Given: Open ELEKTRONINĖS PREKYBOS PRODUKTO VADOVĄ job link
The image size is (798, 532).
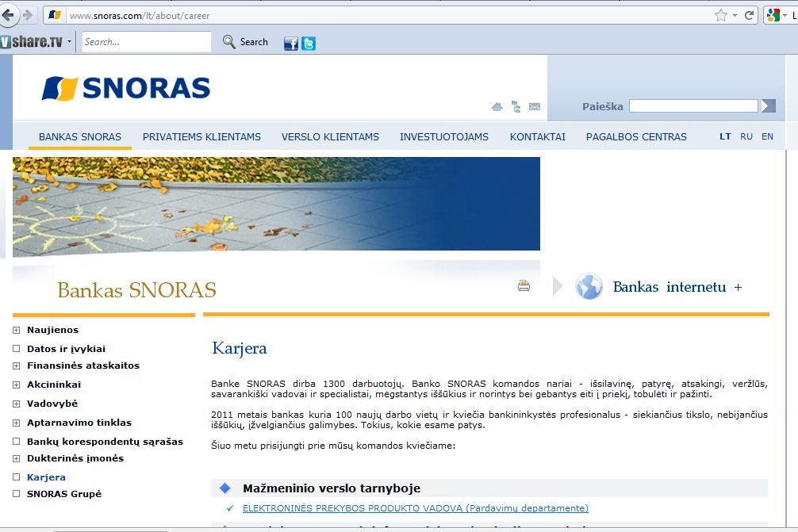Looking at the screenshot, I should [x=416, y=508].
